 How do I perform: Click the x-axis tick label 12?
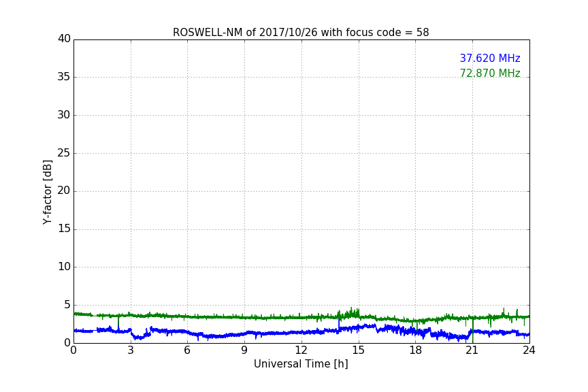[x=301, y=350]
